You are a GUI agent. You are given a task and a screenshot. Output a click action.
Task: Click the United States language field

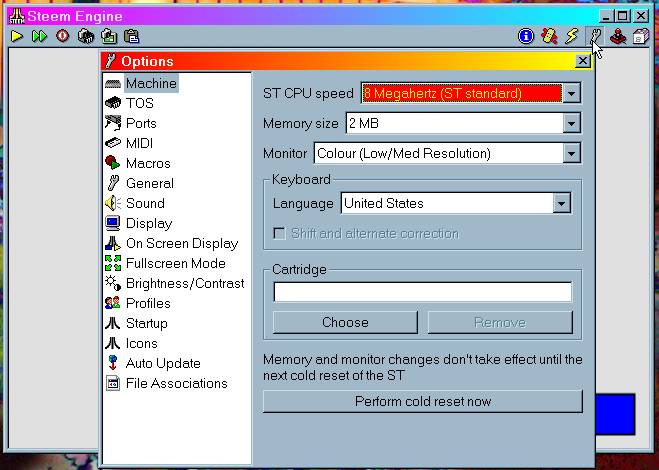click(447, 204)
